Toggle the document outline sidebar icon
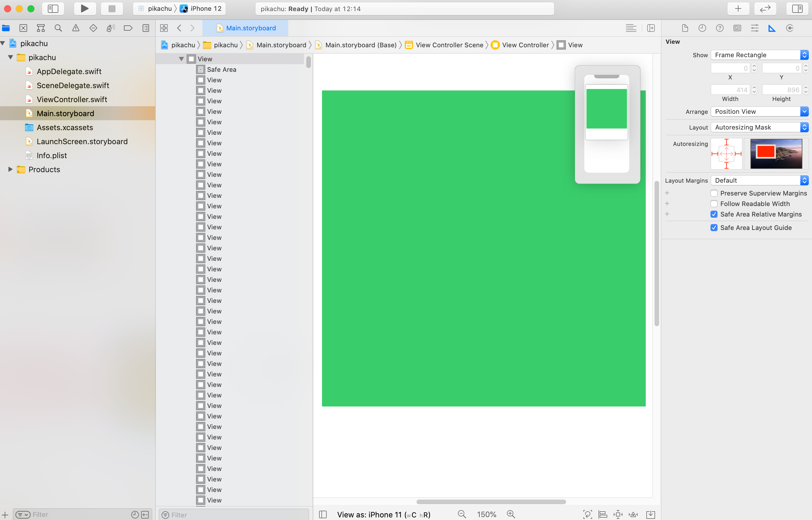The height and width of the screenshot is (520, 812). pos(323,514)
